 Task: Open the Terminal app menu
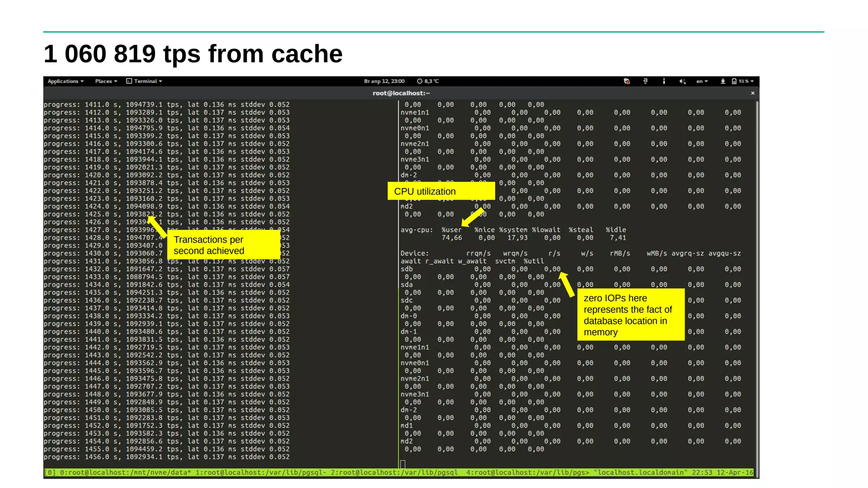click(x=144, y=81)
